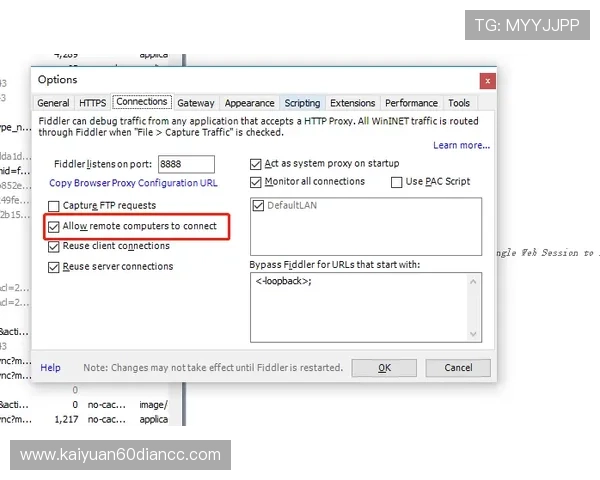Viewport: 600px width, 480px height.
Task: Open the Tools tab
Action: (x=459, y=103)
